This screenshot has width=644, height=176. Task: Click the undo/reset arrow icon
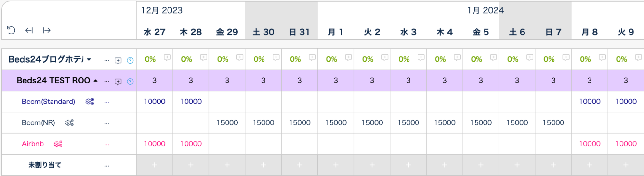[x=11, y=30]
